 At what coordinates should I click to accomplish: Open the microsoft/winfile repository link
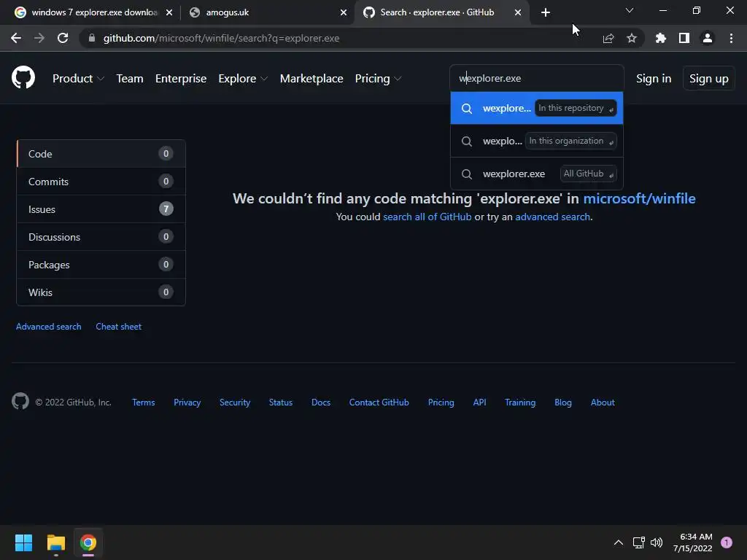639,198
